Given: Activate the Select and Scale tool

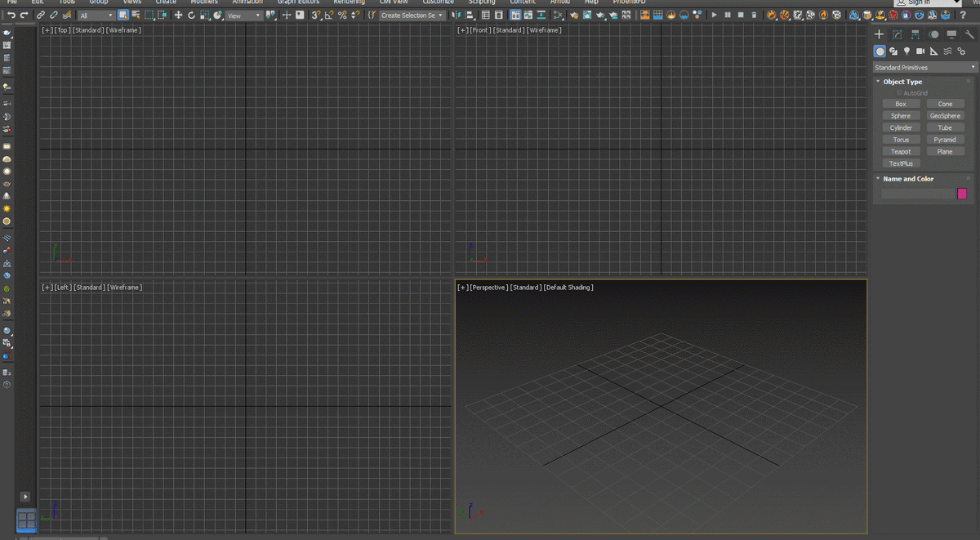Looking at the screenshot, I should click(x=204, y=15).
